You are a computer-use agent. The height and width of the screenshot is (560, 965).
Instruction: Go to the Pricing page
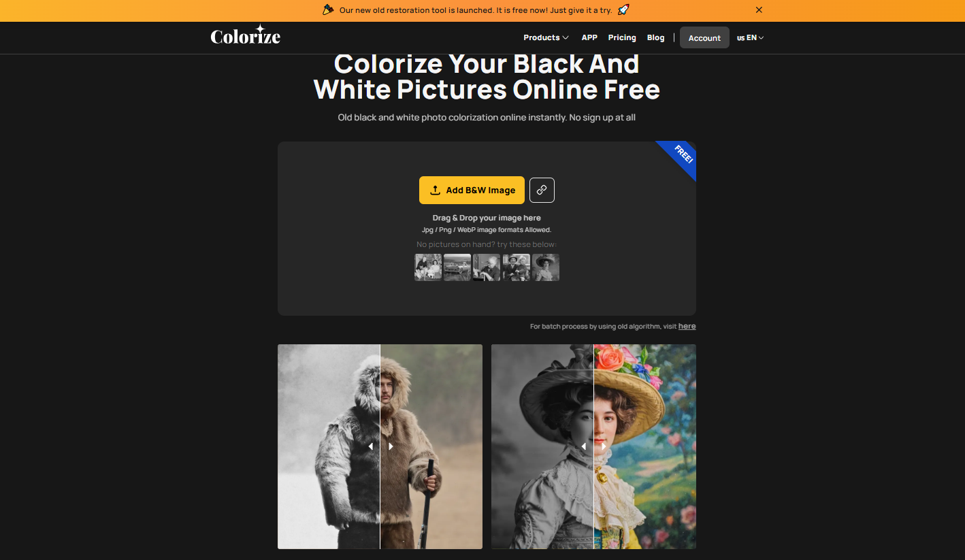pyautogui.click(x=622, y=38)
